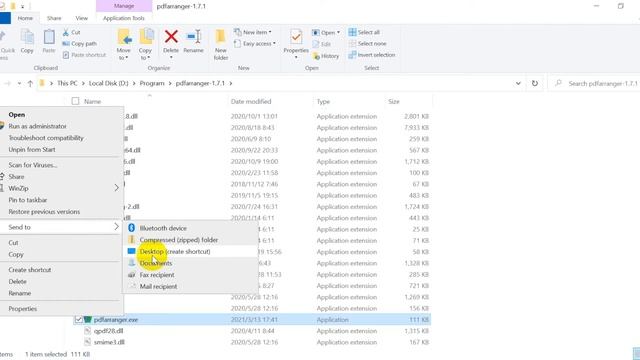Sort by Date modified column header
Image resolution: width=640 pixels, height=360 pixels.
tap(251, 101)
